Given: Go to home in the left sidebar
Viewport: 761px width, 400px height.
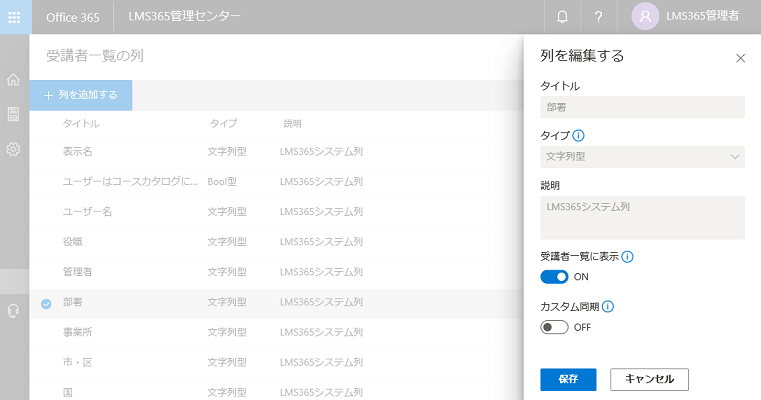Looking at the screenshot, I should click(14, 80).
